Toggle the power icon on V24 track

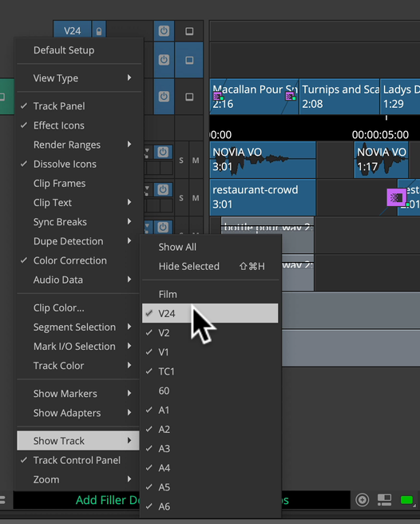coord(164,31)
